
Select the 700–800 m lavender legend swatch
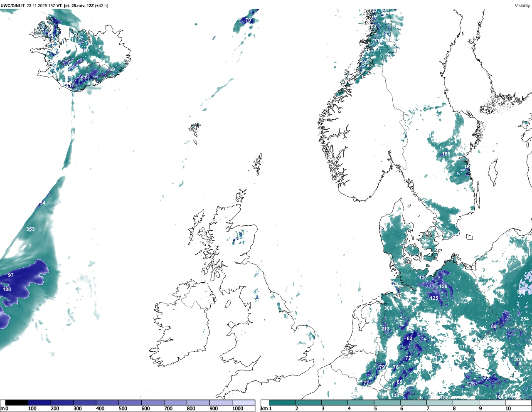point(175,402)
